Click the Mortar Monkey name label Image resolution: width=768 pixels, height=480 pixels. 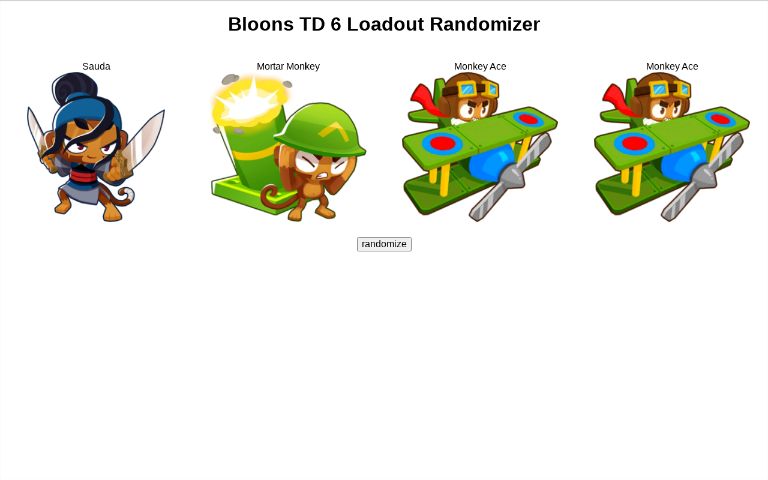pyautogui.click(x=288, y=66)
